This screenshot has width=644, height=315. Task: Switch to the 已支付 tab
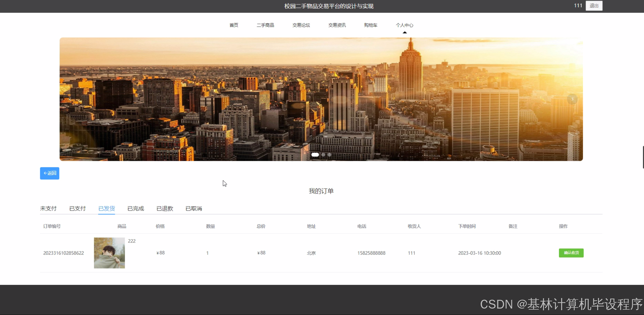[77, 208]
